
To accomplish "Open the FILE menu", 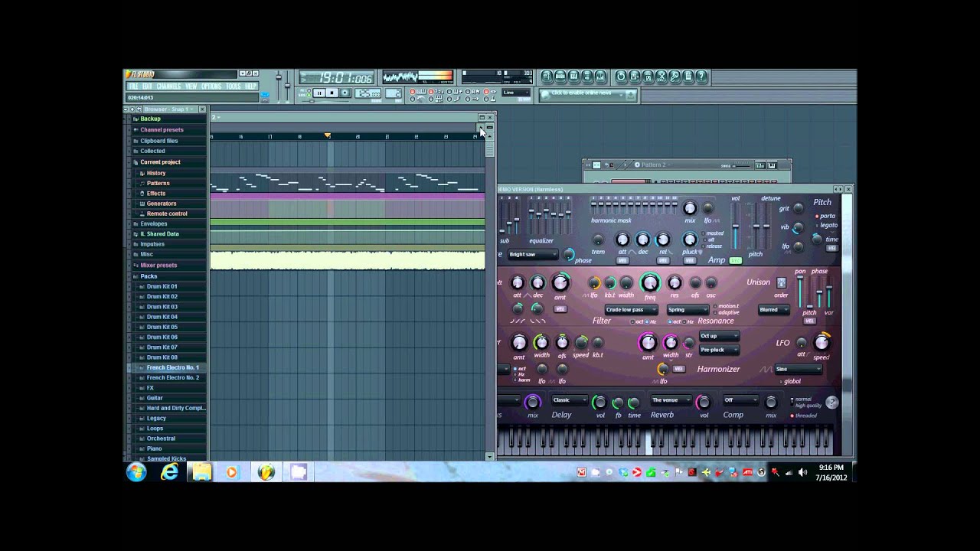I will (133, 86).
